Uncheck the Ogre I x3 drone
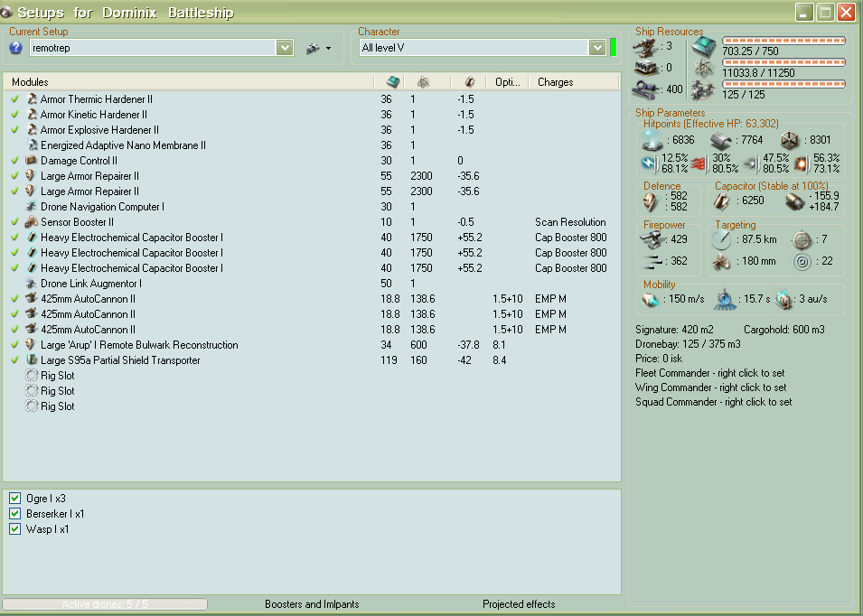The image size is (863, 616). click(15, 499)
